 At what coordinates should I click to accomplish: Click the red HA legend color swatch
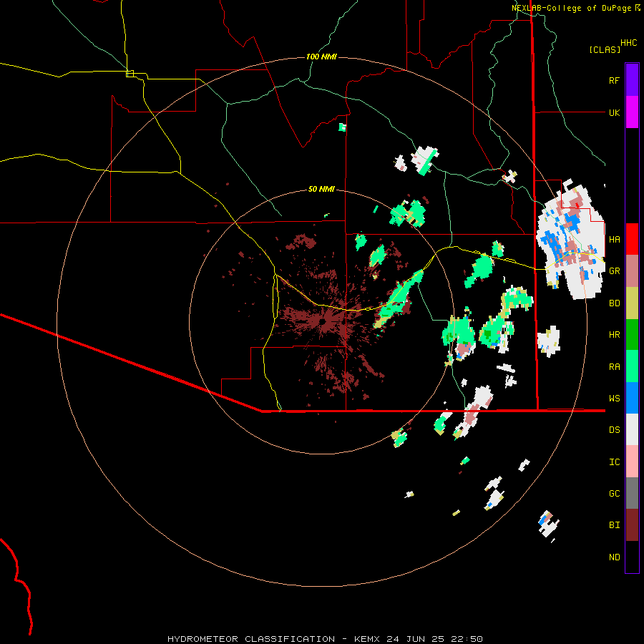coord(632,239)
